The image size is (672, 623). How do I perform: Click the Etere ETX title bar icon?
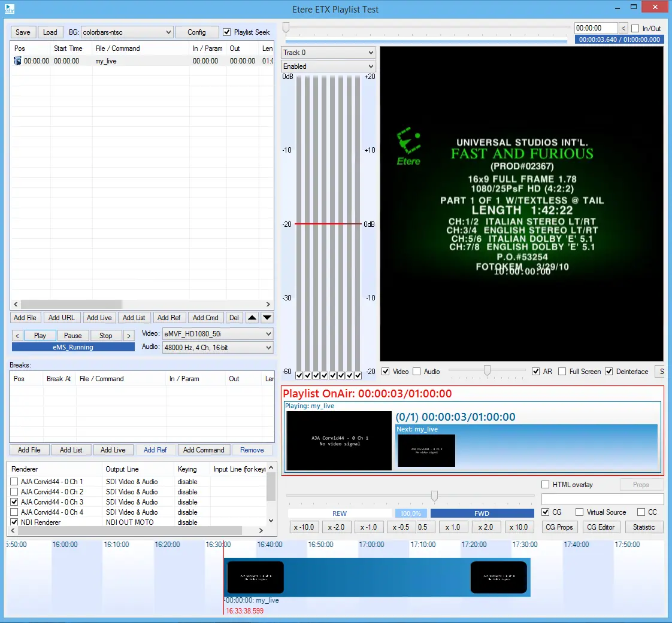[8, 9]
